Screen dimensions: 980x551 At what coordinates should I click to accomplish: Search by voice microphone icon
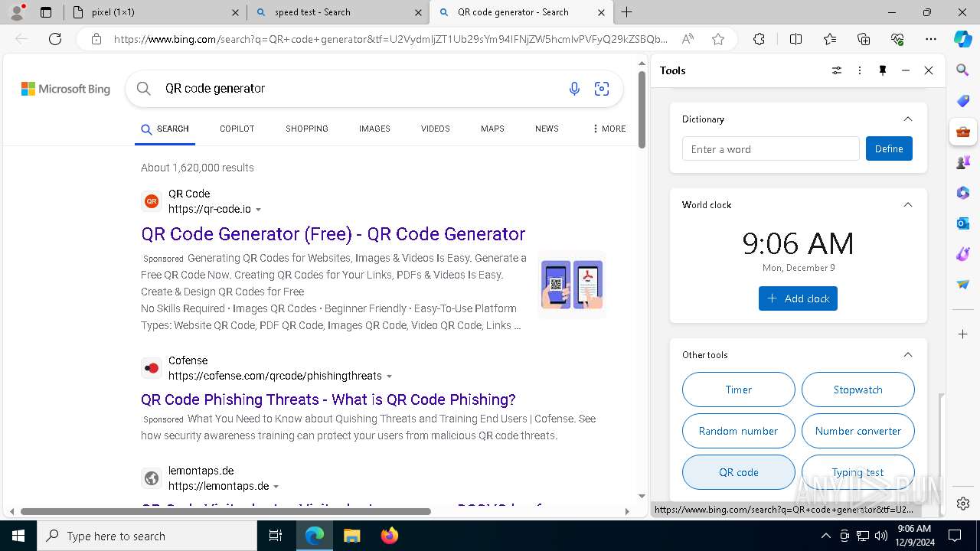click(574, 89)
